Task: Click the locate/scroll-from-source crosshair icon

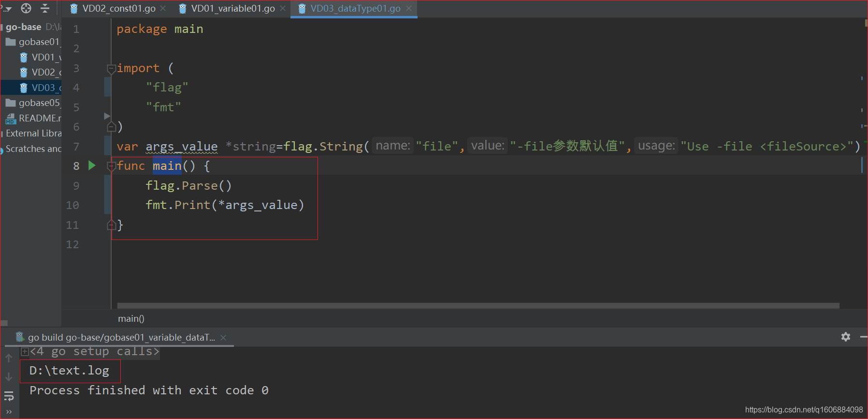Action: click(26, 8)
